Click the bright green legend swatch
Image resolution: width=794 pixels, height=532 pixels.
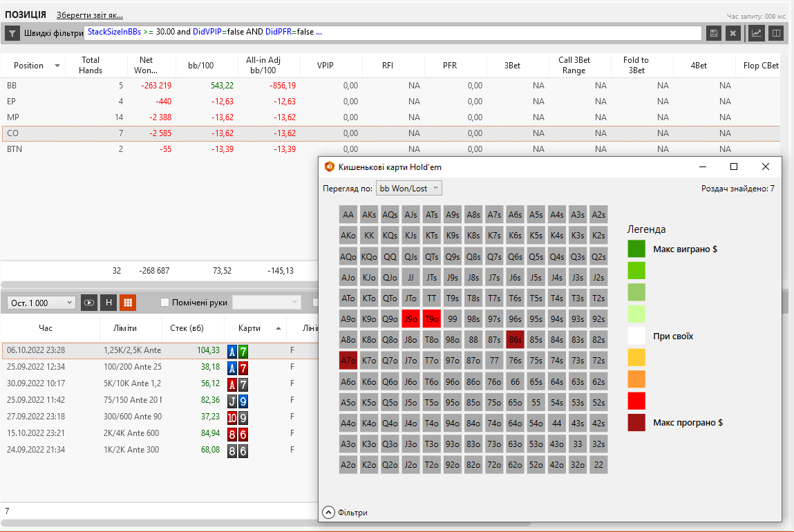[636, 271]
